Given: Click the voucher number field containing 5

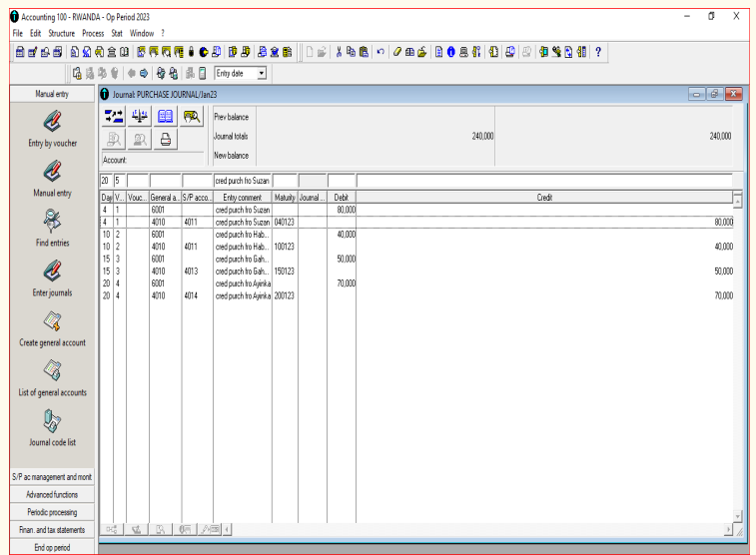Looking at the screenshot, I should coord(120,181).
